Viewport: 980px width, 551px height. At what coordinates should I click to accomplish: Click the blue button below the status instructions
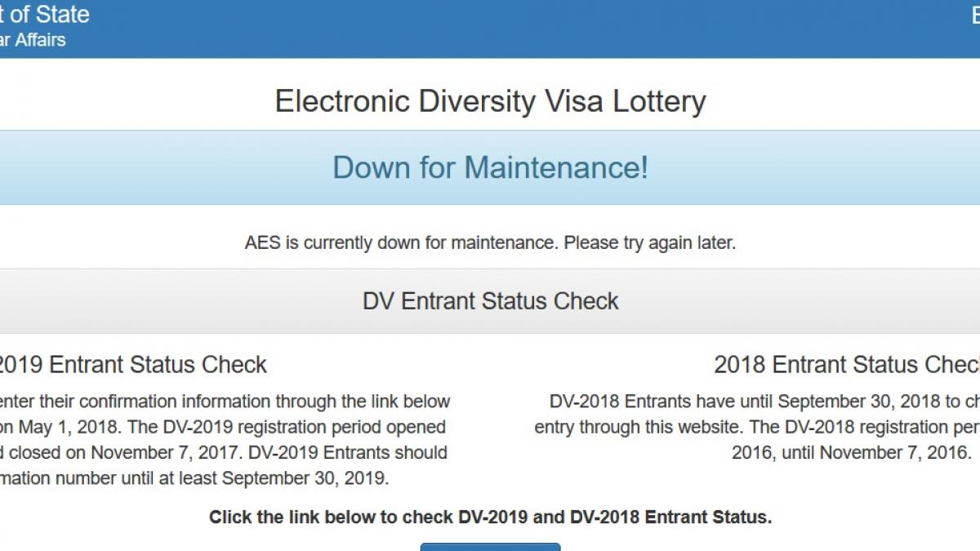[490, 547]
